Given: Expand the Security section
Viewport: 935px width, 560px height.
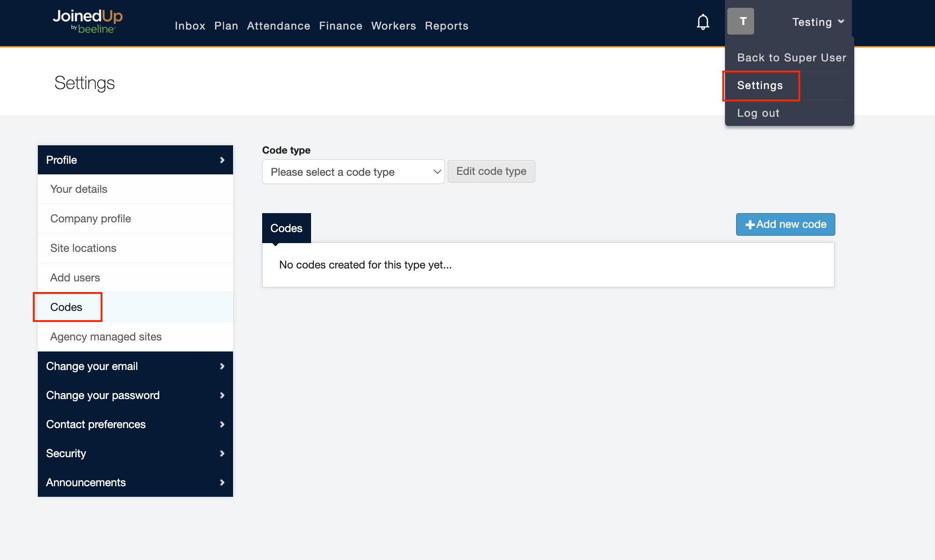Looking at the screenshot, I should [135, 453].
